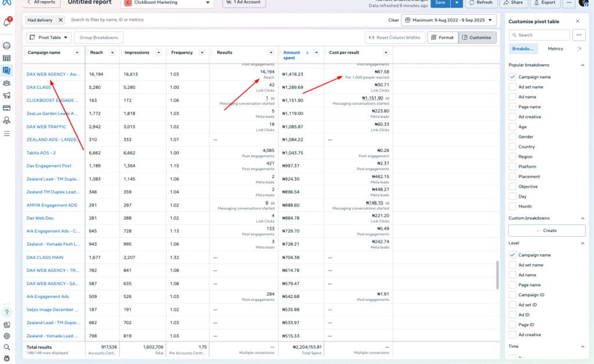Viewport: 594px width, 364px height.
Task: Open Billing card icon in sidebar
Action: [x=7, y=108]
